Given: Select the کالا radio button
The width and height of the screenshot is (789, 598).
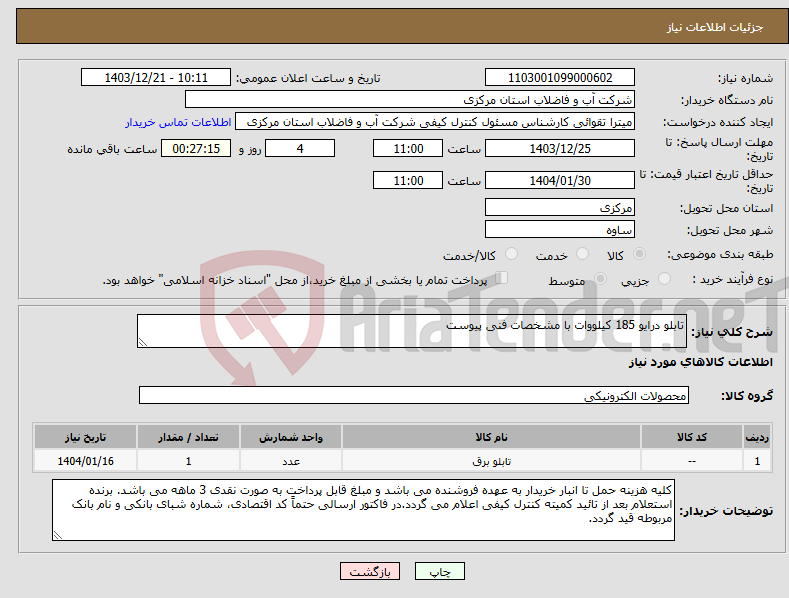Looking at the screenshot, I should [x=639, y=254].
